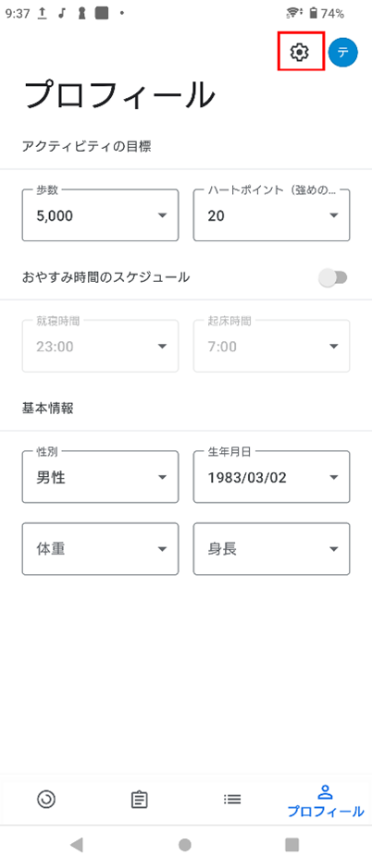Tap the blue account avatar
This screenshot has height=868, width=372.
342,53
